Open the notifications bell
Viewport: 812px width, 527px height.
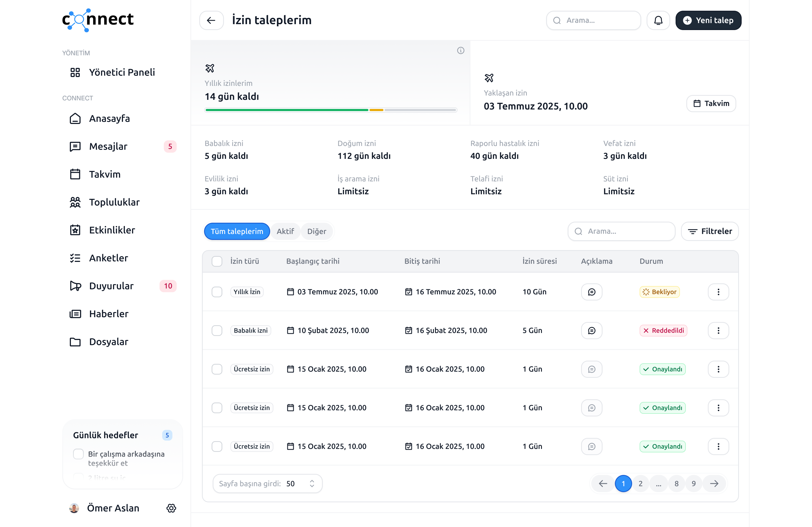pos(658,20)
